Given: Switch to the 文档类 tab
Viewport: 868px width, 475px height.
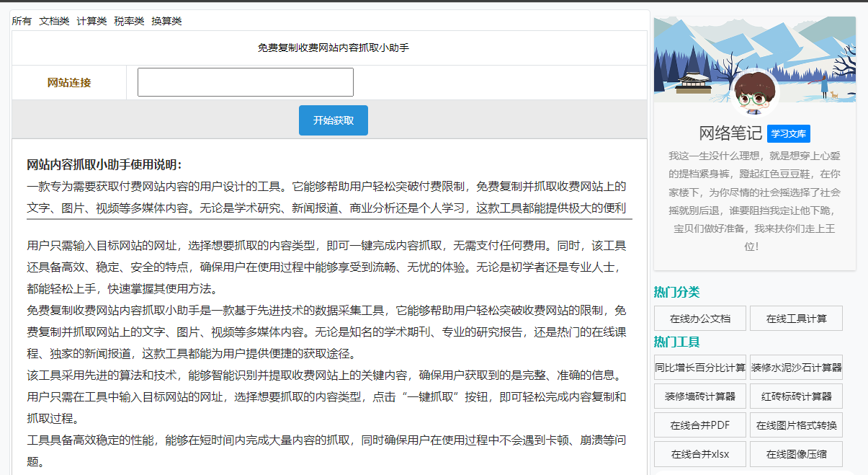Looking at the screenshot, I should [54, 21].
